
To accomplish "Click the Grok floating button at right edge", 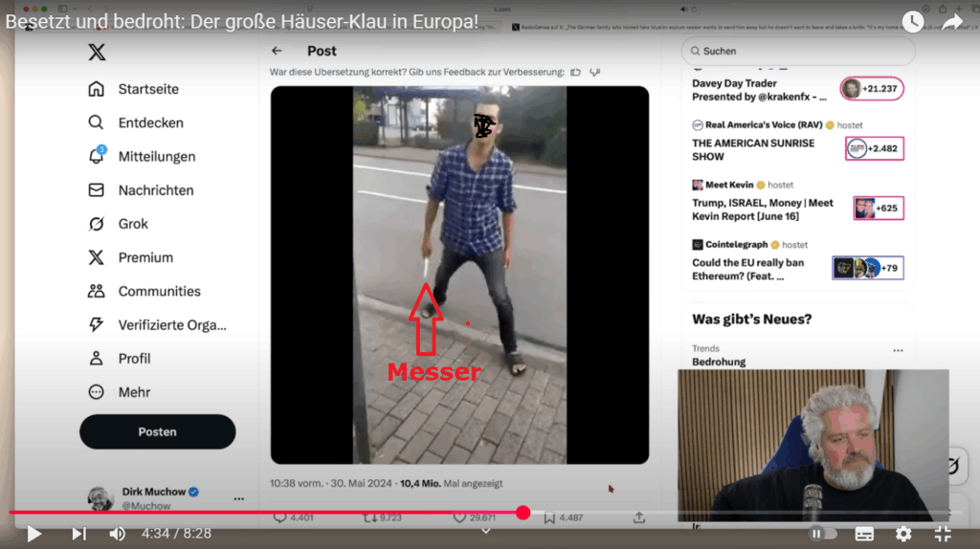I will click(x=952, y=465).
